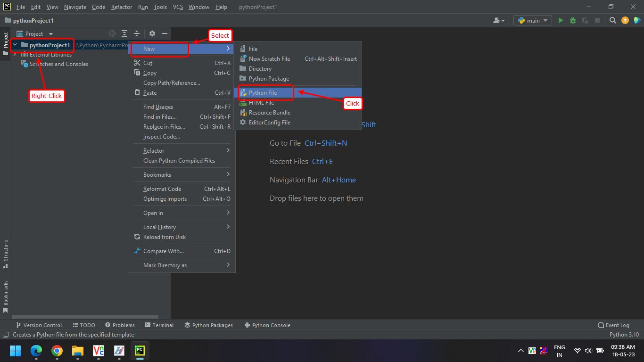644x362 pixels.
Task: Choose Python Package in New submenu
Action: (x=298, y=79)
